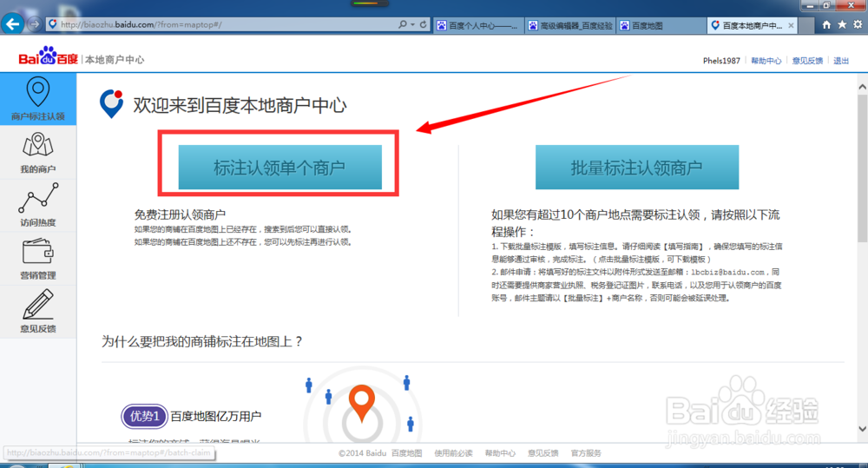Image resolution: width=868 pixels, height=468 pixels.
Task: Switch to the 百度个人中心 tab
Action: [x=478, y=25]
